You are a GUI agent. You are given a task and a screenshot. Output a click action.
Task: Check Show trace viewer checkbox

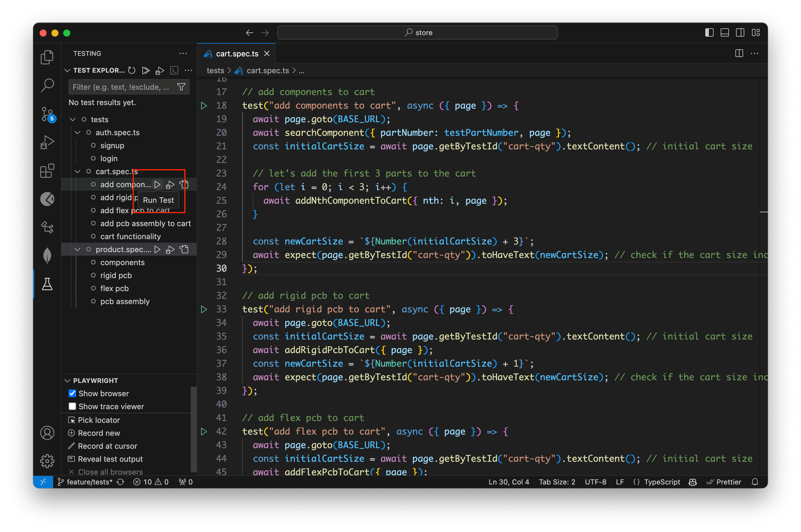pyautogui.click(x=72, y=406)
